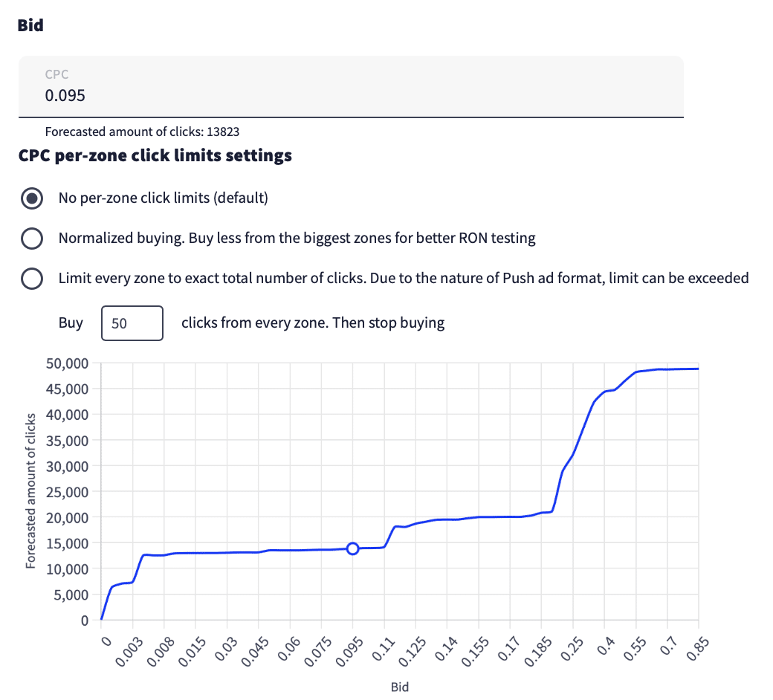Select 'No per-zone click limits (default)' radio

click(31, 198)
